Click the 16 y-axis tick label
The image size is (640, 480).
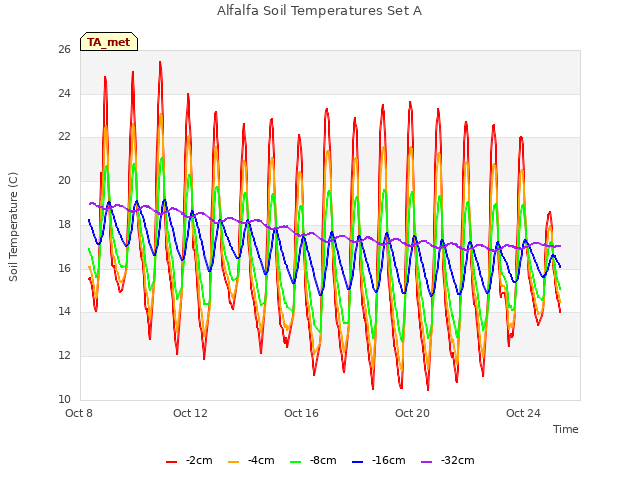pos(64,268)
